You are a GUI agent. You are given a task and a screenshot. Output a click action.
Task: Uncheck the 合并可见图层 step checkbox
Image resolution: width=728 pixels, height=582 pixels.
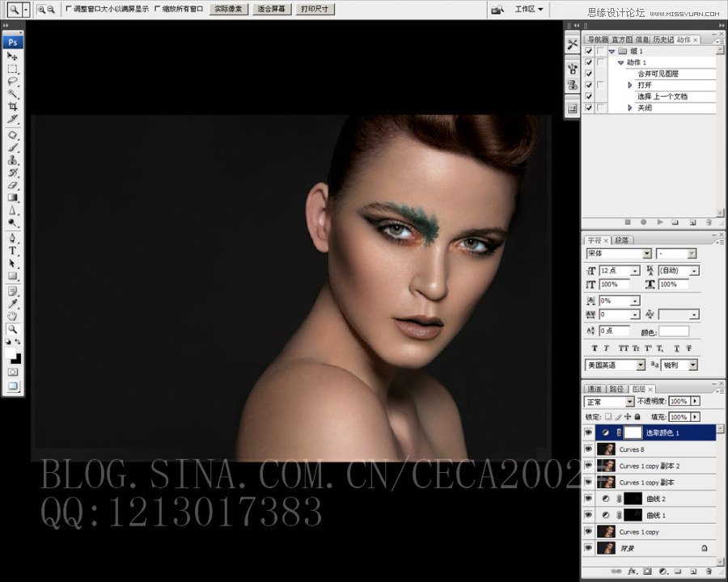[589, 74]
